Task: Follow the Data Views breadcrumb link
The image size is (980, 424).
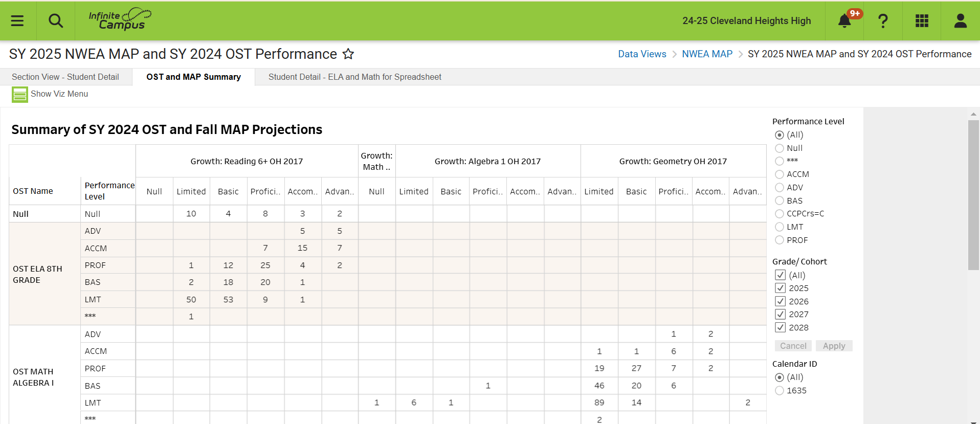Action: [x=642, y=54]
